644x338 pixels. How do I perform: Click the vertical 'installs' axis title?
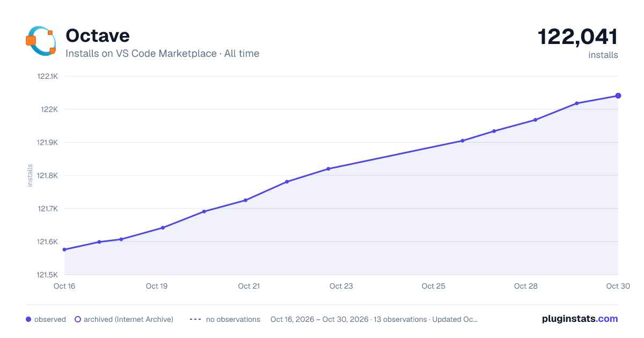[30, 175]
